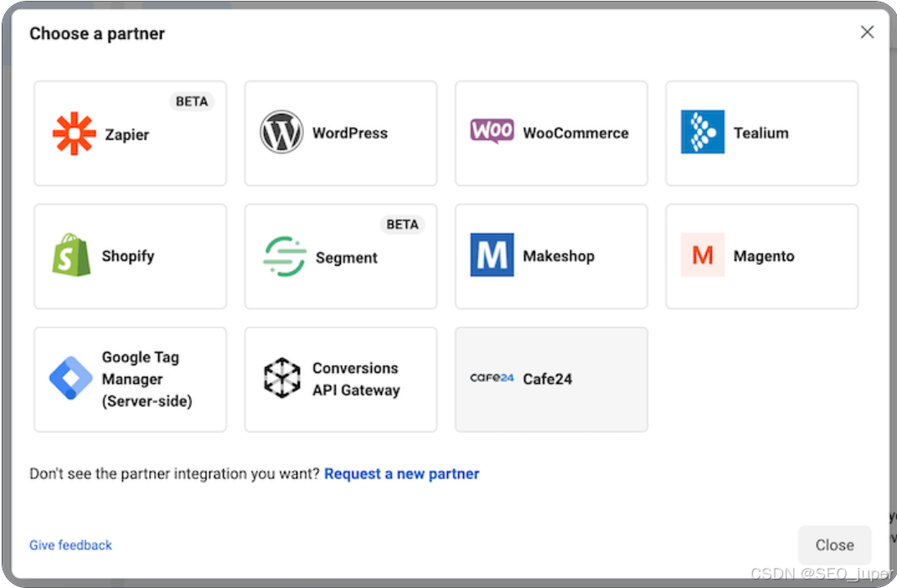Click the Zapier orange asterisk logo
This screenshot has height=588, width=897.
74,133
